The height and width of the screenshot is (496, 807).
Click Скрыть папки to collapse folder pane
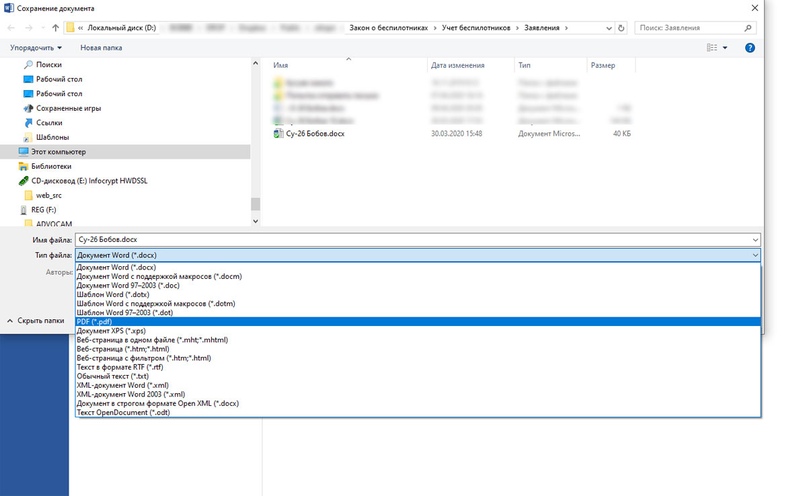point(38,321)
